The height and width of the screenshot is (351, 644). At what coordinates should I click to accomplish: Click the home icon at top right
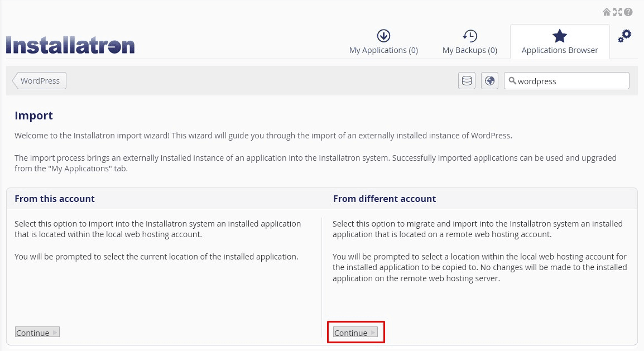click(606, 12)
